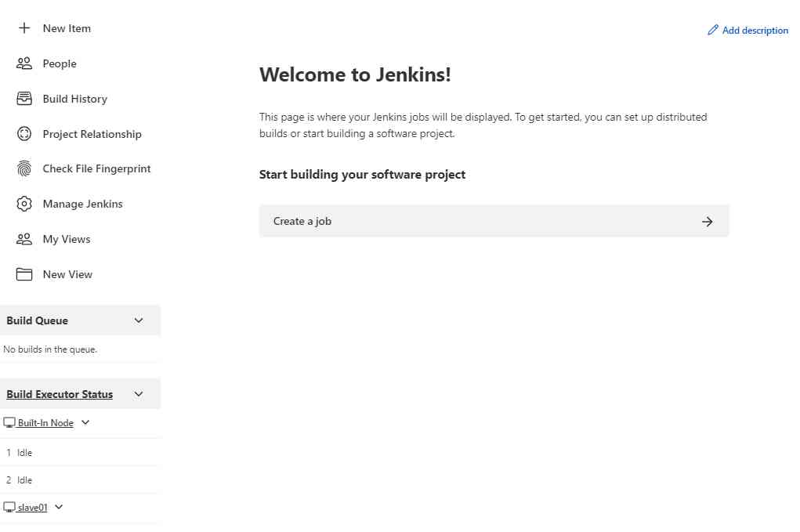Click the arrow in the Create a job row
The width and height of the screenshot is (800, 532).
point(708,221)
